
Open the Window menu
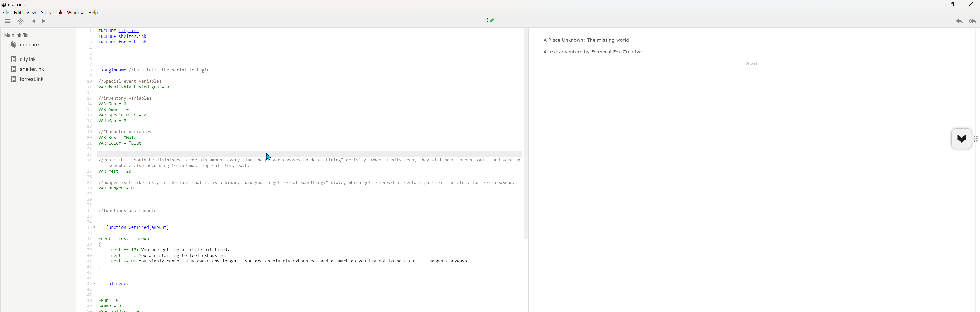pos(75,13)
